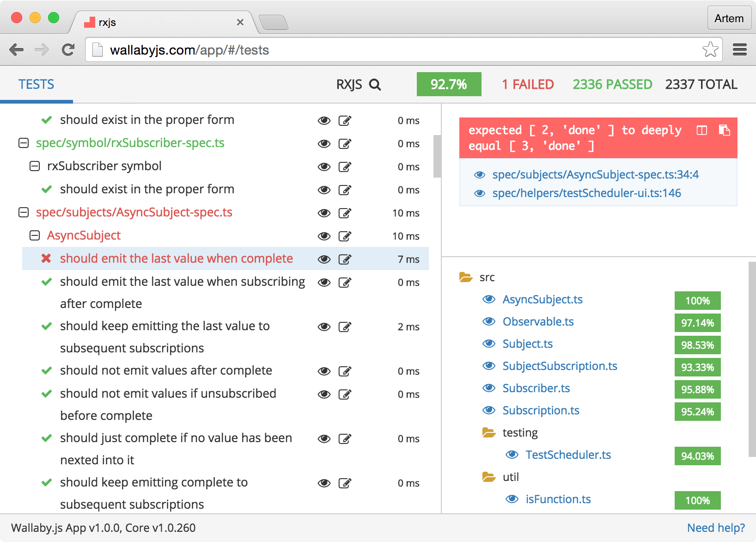Viewport: 756px width, 542px height.
Task: Open edit icon for 'should emit the last value when subscribing' test
Action: click(345, 283)
